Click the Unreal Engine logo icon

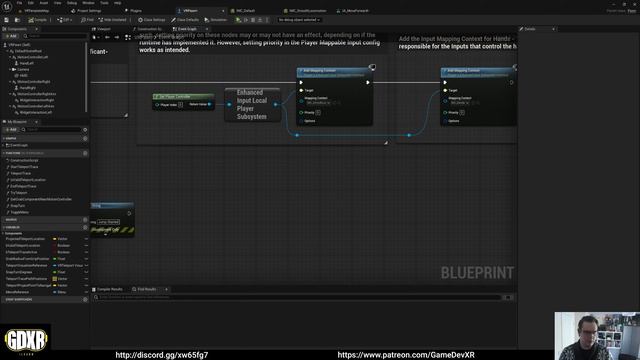click(x=7, y=6)
